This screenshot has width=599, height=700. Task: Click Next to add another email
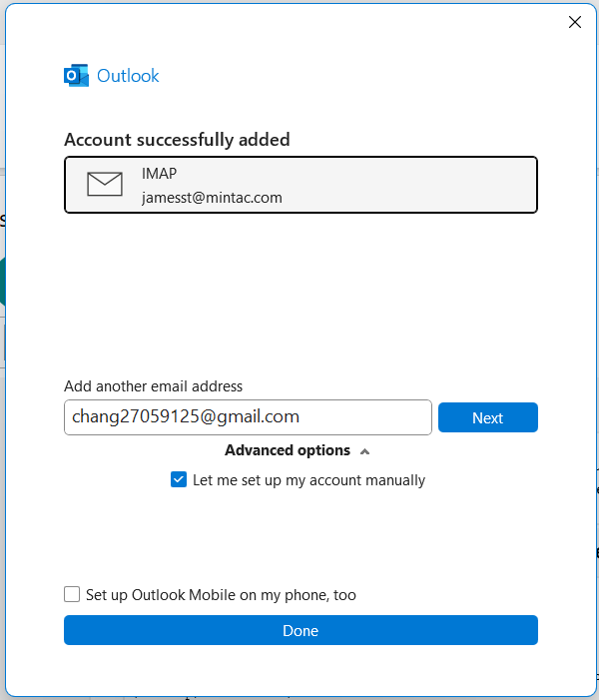488,417
